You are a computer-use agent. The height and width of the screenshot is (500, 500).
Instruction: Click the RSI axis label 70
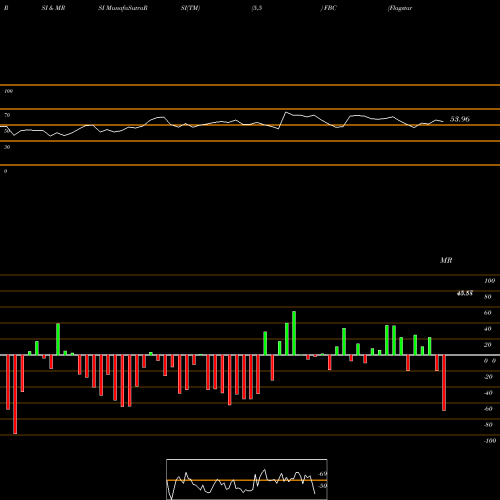(7, 115)
